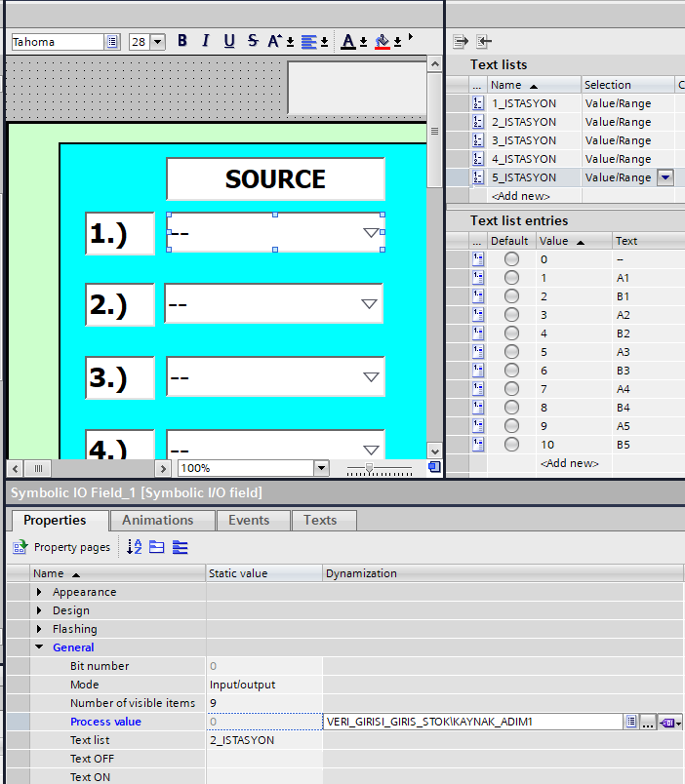
Task: Toggle strikethrough text formatting
Action: 253,41
